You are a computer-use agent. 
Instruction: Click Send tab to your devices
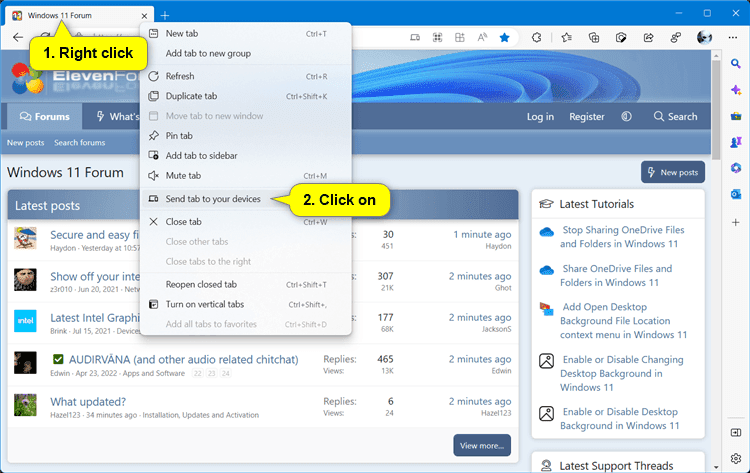click(246, 199)
